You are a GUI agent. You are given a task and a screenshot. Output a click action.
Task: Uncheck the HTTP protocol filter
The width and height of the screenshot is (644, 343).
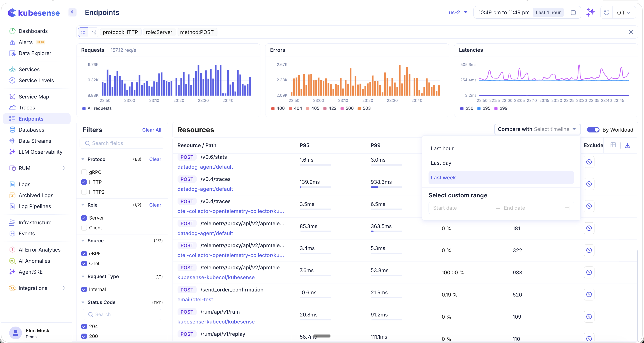point(84,182)
